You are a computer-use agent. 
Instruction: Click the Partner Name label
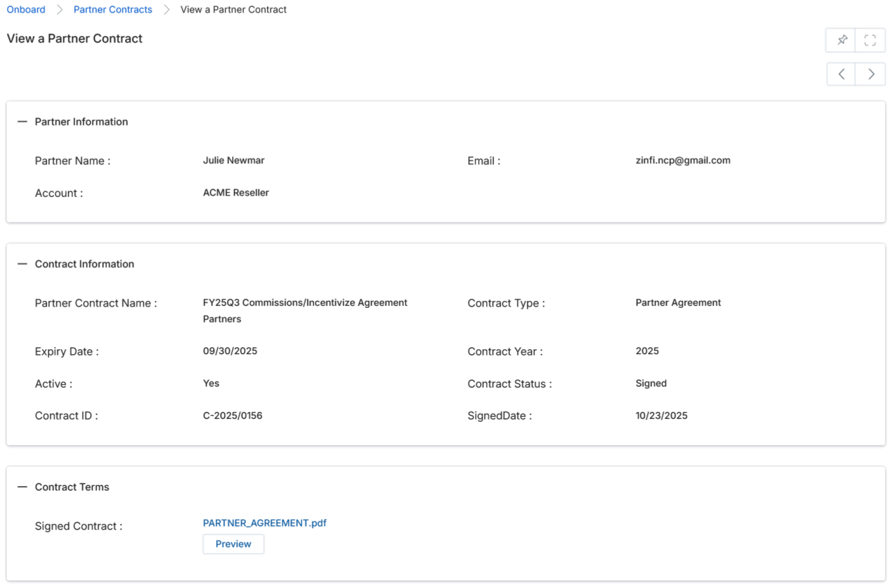pyautogui.click(x=73, y=161)
